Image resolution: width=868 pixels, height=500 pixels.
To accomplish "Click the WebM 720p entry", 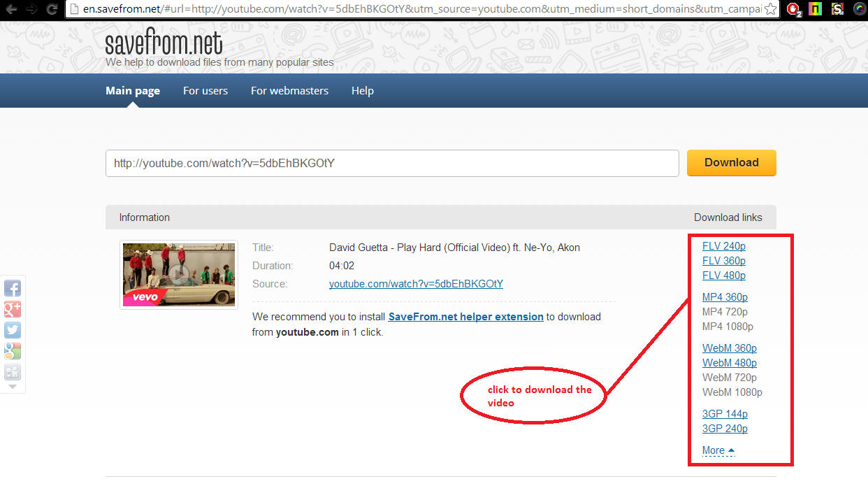I will [730, 378].
